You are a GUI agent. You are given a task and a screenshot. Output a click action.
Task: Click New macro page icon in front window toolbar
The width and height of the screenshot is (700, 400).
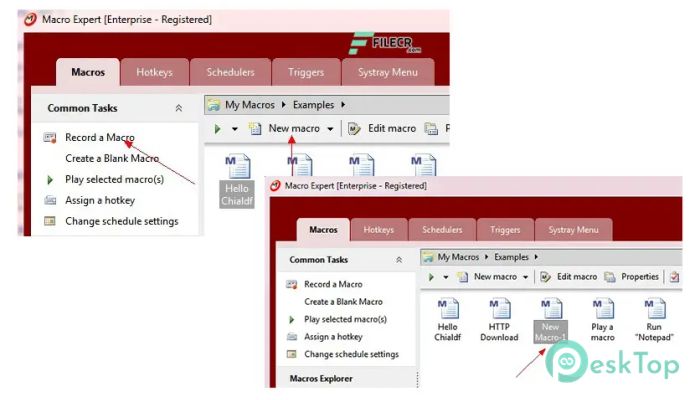[x=462, y=277]
